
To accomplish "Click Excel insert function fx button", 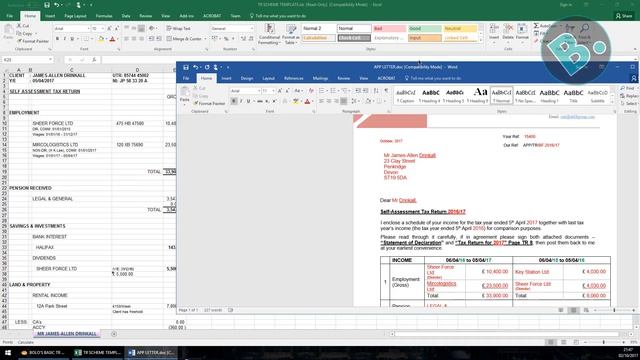I will coord(94,60).
